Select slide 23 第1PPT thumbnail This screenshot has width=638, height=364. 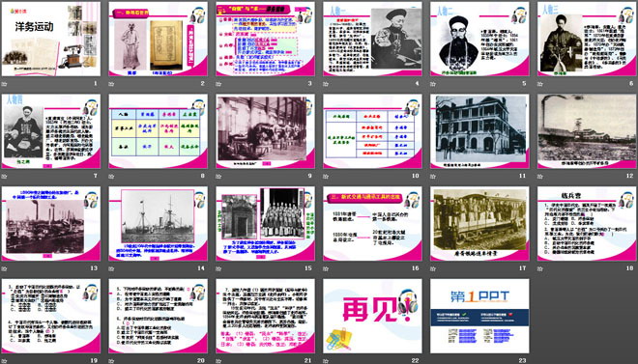479,316
